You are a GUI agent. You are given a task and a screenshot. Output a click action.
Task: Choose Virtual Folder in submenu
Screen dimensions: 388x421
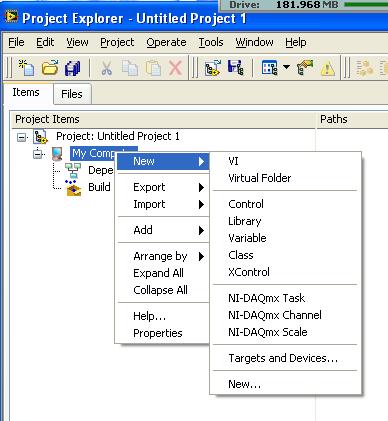coord(286,178)
